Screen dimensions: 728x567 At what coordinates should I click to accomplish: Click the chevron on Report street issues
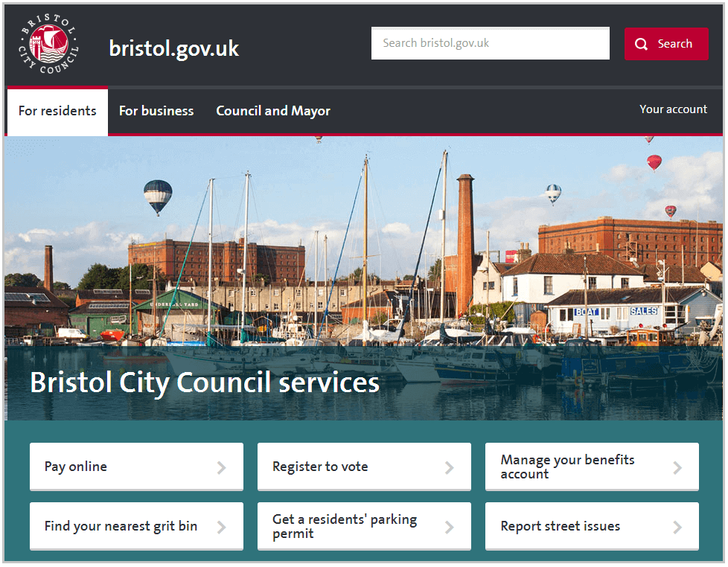[x=677, y=527]
